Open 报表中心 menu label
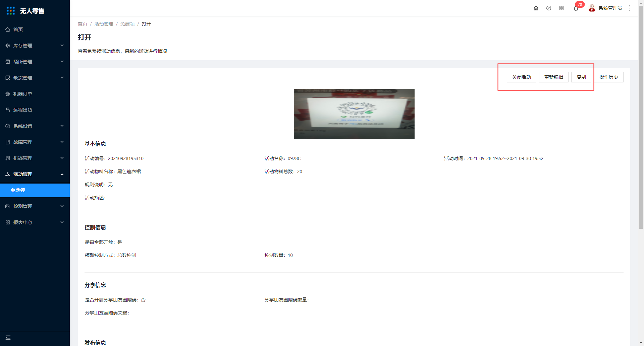This screenshot has width=644, height=346. [23, 222]
